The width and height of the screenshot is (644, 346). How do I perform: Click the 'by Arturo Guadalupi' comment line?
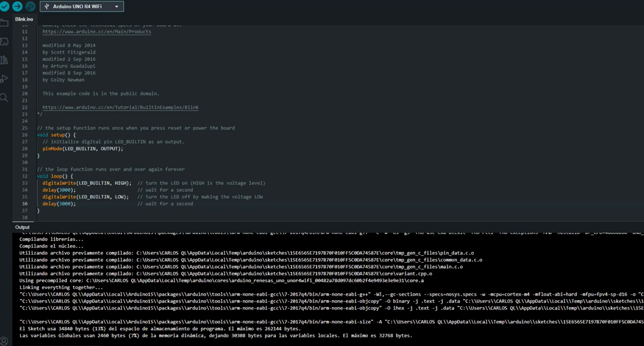tap(69, 66)
